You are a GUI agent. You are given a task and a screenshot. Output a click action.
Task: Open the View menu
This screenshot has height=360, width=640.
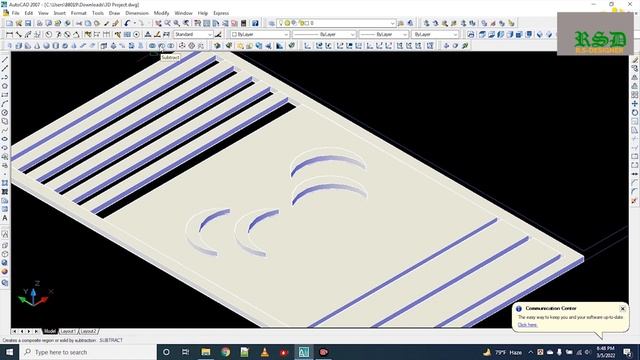(43, 13)
